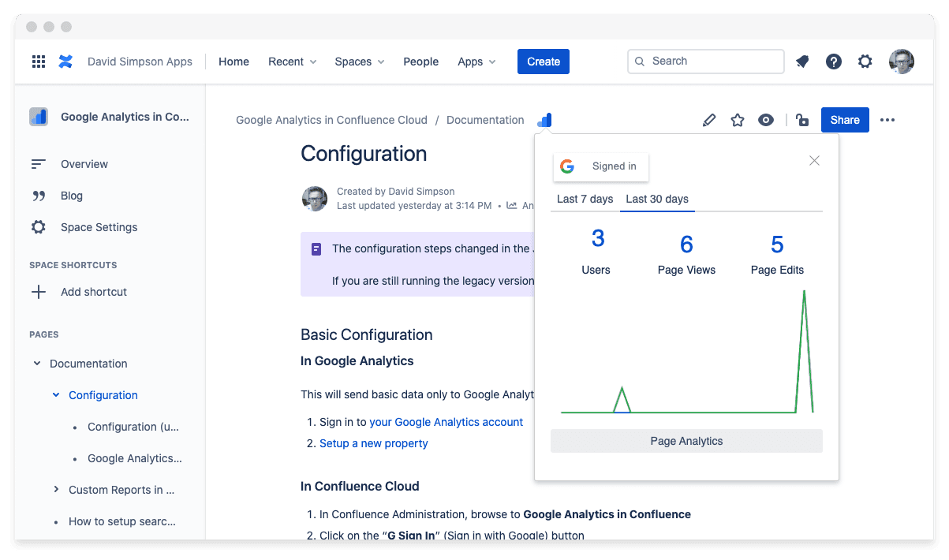Toggle watching the page with eye icon
The image size is (949, 560).
766,120
